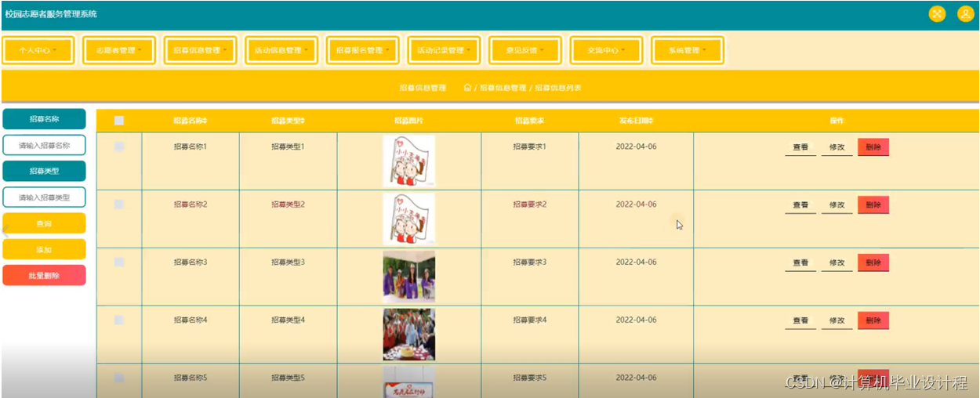
Task: Click the 校园志愿者服务管理系统 title
Action: [x=51, y=14]
